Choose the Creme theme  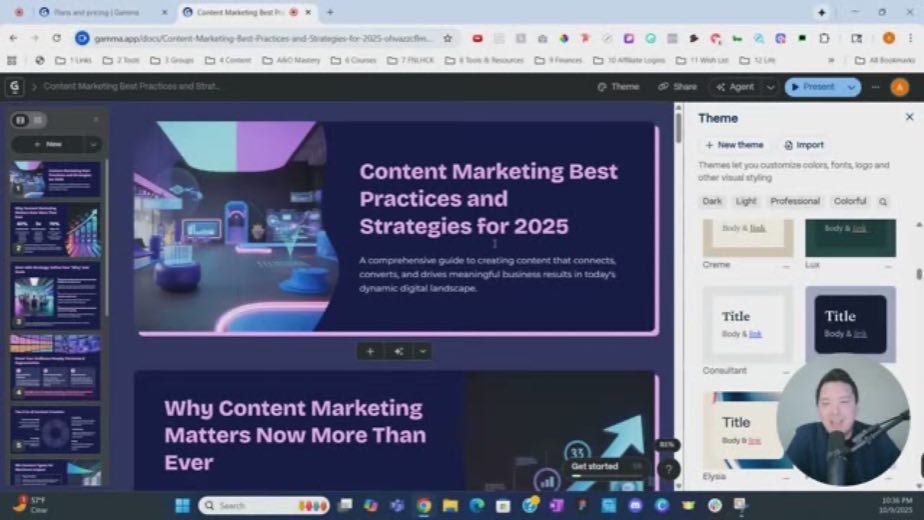click(748, 238)
